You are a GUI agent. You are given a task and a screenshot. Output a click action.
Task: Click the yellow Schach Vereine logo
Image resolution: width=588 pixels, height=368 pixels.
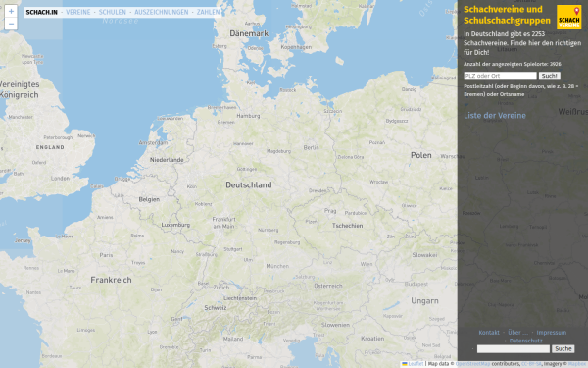[568, 17]
